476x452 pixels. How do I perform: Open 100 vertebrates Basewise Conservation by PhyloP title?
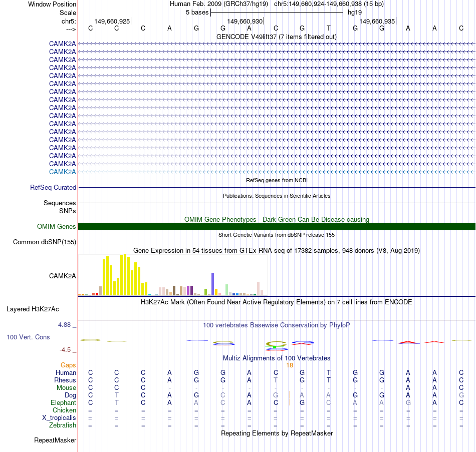[277, 325]
